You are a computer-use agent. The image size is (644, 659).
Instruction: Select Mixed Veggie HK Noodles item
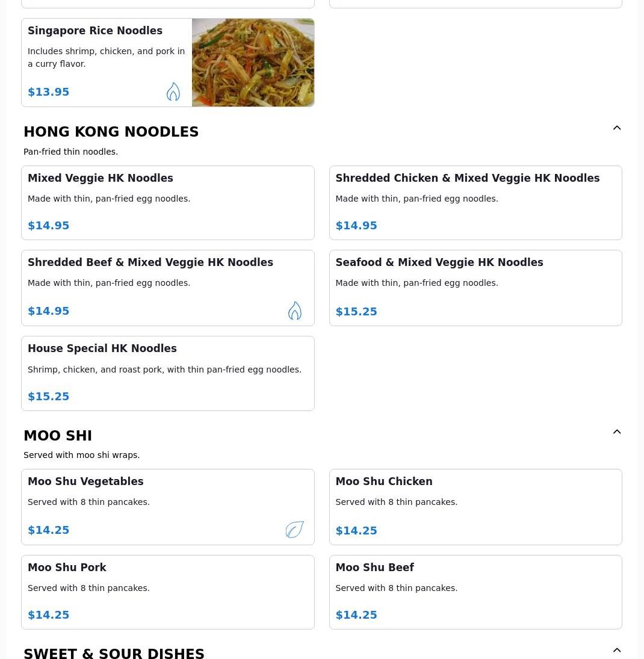(167, 203)
